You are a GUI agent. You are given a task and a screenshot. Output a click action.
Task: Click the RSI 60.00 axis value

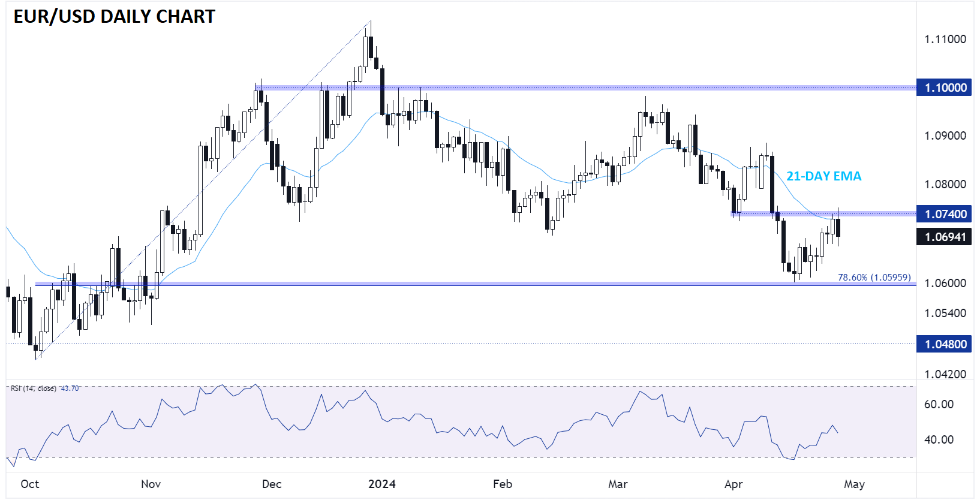939,405
